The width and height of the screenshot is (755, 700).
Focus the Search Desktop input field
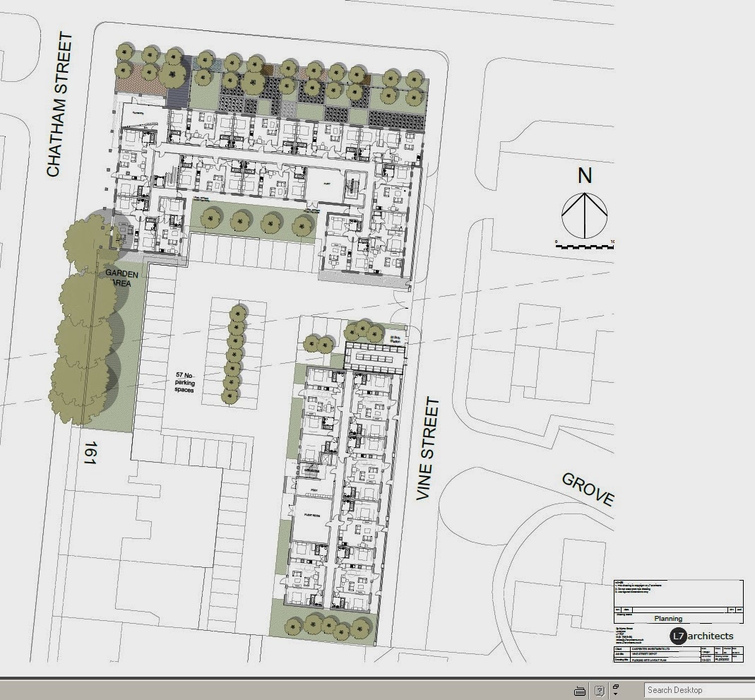(x=700, y=690)
